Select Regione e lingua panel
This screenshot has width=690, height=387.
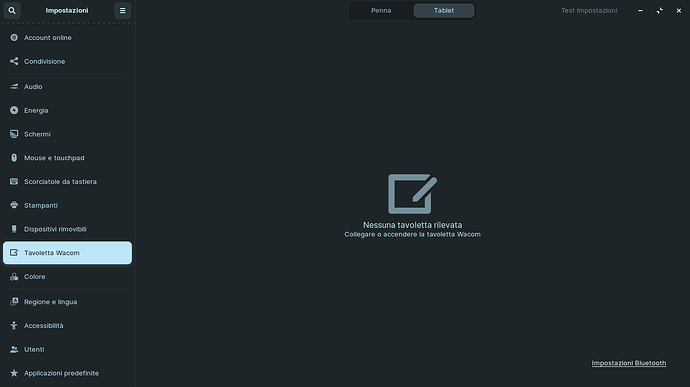[x=67, y=302]
